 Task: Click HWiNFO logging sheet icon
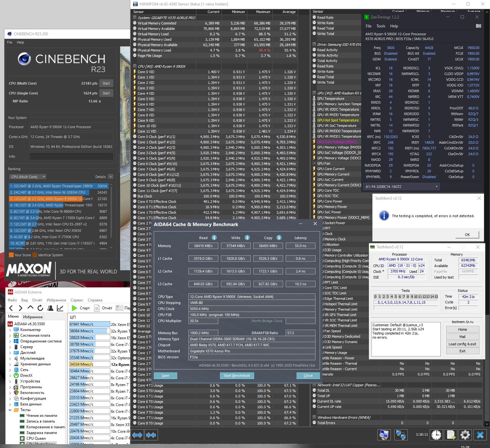[x=451, y=435]
